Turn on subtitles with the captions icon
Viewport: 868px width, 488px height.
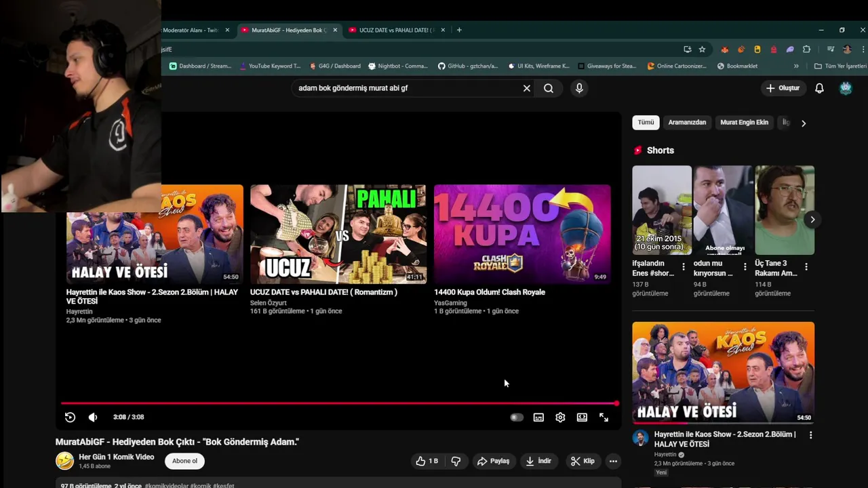pyautogui.click(x=538, y=418)
